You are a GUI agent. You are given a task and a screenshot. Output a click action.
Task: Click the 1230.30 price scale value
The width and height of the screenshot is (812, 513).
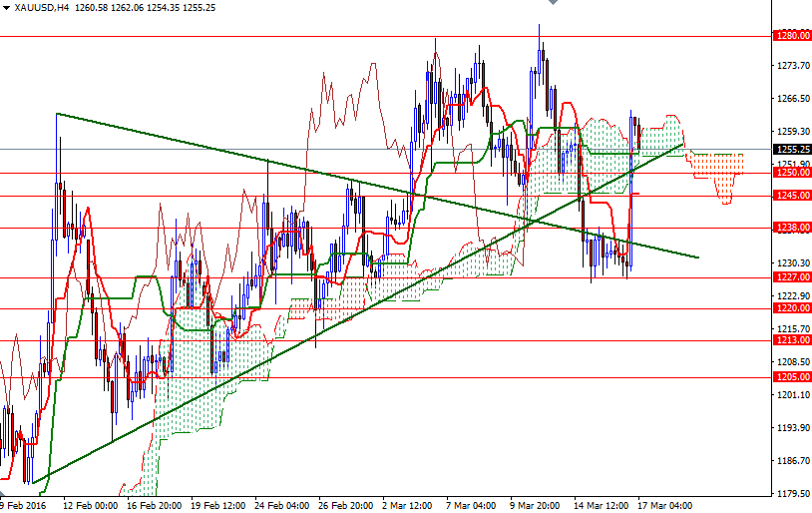pos(793,263)
